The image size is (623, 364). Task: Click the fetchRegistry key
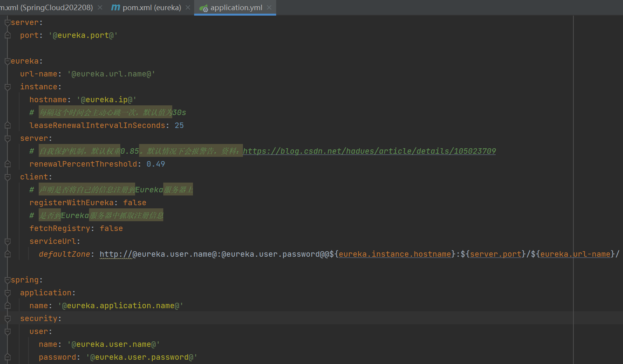[60, 228]
